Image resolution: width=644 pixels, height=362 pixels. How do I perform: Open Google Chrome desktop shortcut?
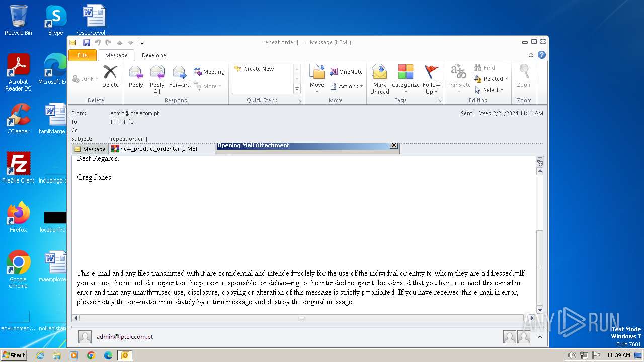click(18, 269)
